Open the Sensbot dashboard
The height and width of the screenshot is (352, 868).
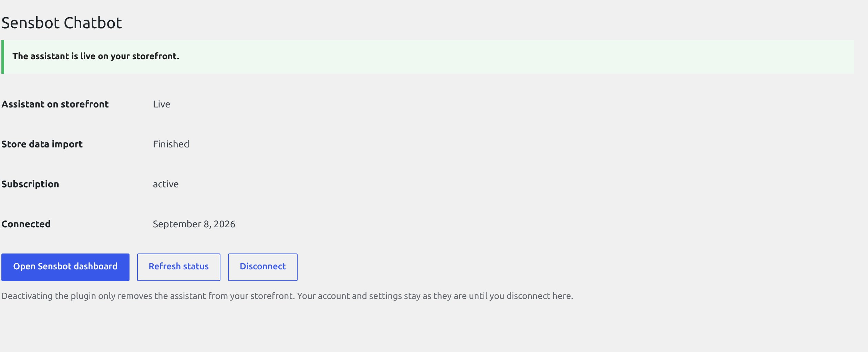click(65, 267)
